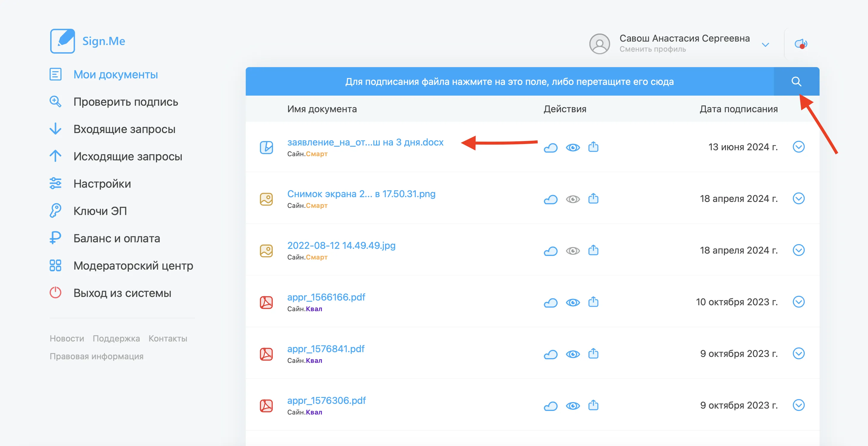This screenshot has height=446, width=868.
Task: Open заявление_на_от...ш на 3 дня.docx
Action: (365, 142)
